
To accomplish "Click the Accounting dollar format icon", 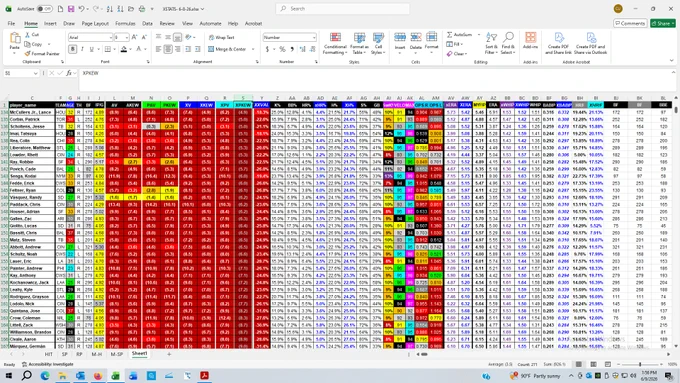I will click(x=267, y=49).
